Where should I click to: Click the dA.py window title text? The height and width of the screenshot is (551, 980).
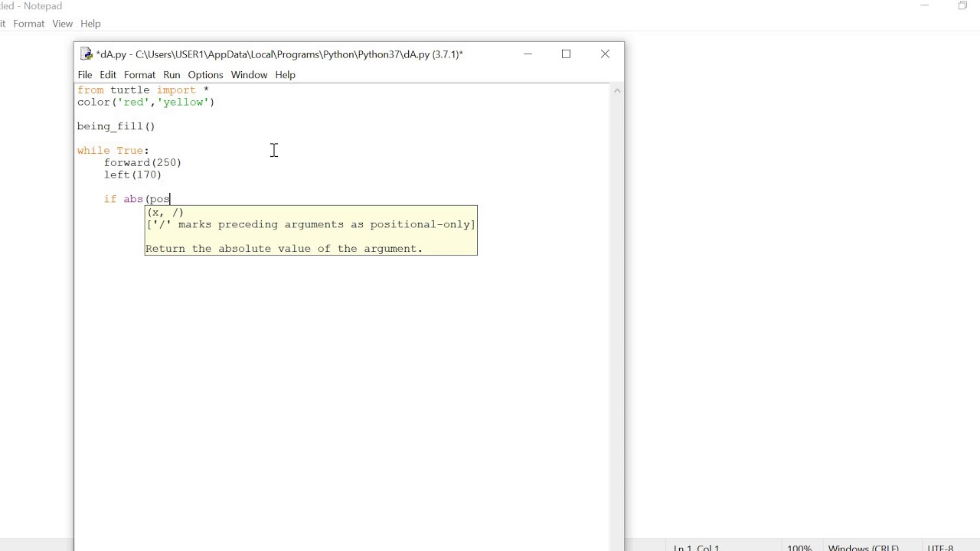click(279, 54)
